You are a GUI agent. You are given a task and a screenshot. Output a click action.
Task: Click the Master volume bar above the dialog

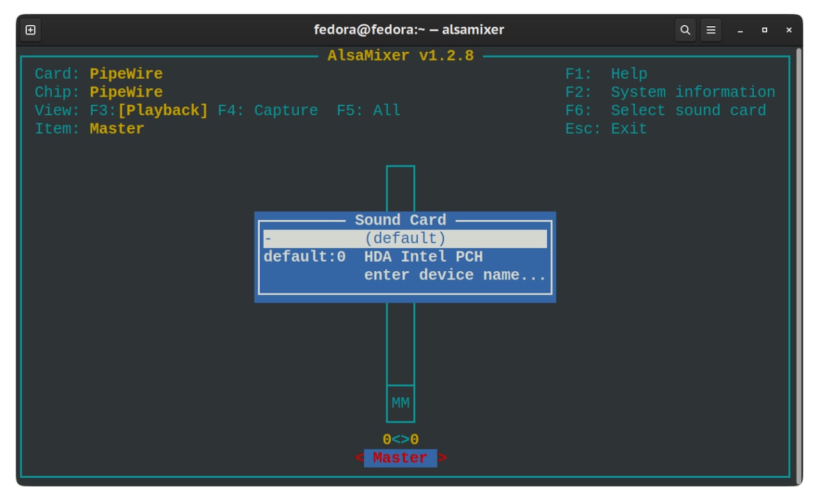[401, 189]
